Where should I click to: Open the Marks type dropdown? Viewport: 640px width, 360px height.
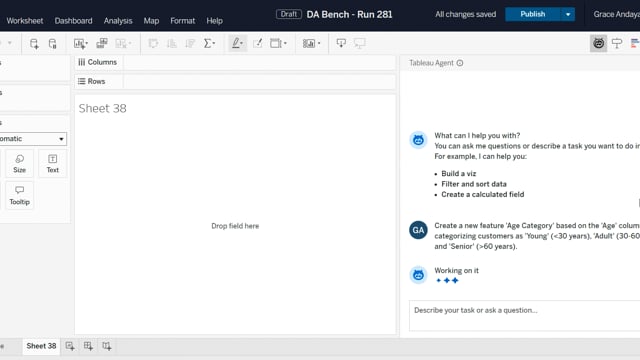(33, 139)
